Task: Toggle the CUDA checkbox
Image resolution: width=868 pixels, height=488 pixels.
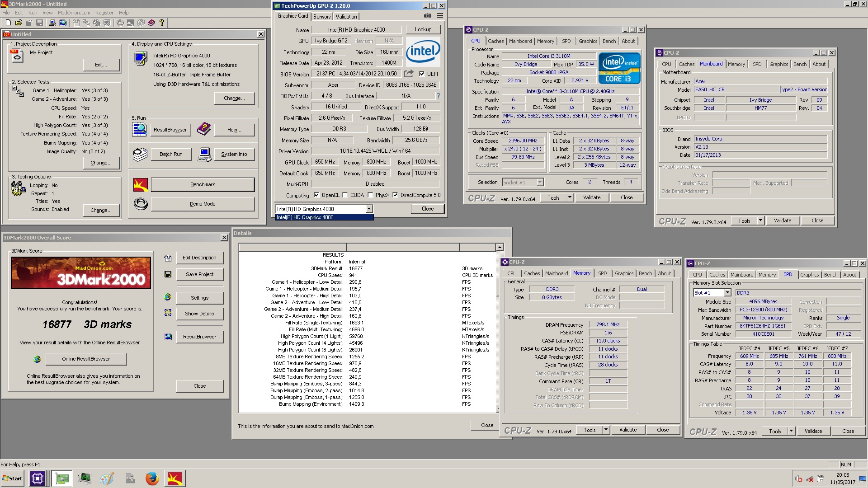Action: point(345,195)
